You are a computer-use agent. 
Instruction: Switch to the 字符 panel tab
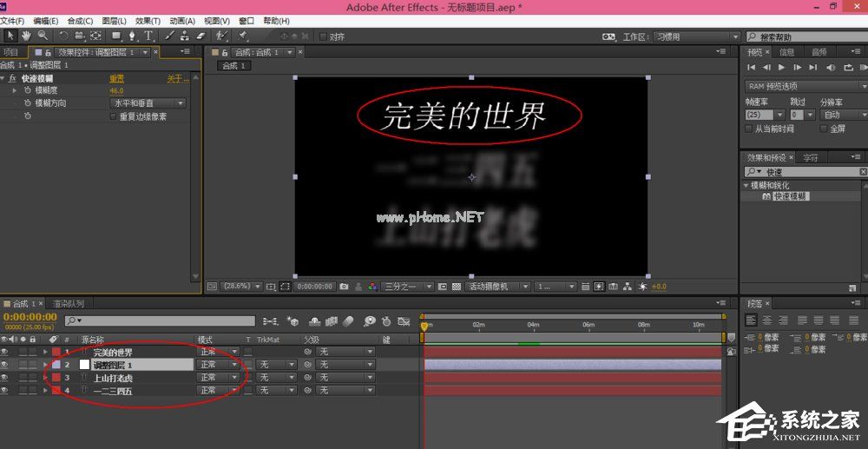(x=811, y=158)
